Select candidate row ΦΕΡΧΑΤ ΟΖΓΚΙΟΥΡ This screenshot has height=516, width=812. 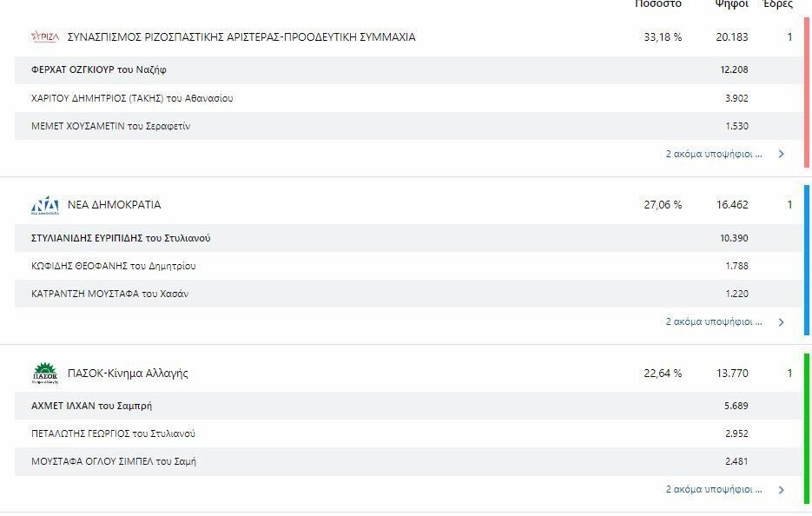[409, 70]
